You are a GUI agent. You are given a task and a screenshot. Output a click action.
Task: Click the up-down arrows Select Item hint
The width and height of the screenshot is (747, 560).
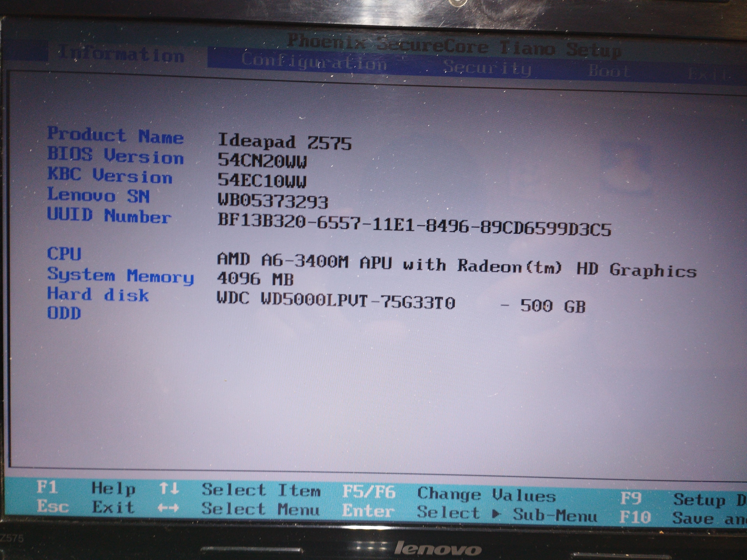[x=240, y=490]
